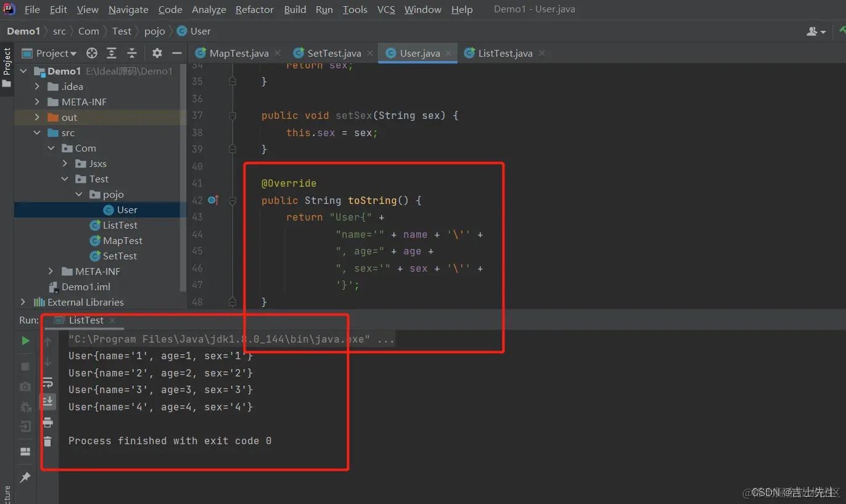Click the locate-in-project-tree target icon
846x504 pixels.
click(x=92, y=53)
